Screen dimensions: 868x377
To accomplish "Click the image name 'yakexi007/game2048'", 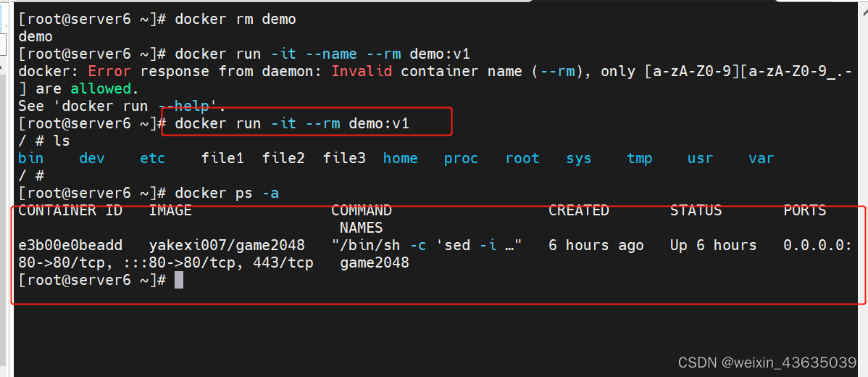I will click(x=227, y=245).
